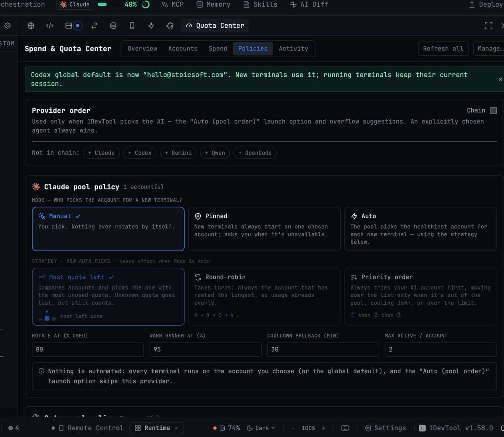504x437 pixels.
Task: Click the status bar item labeled 4
Action: click(x=13, y=428)
